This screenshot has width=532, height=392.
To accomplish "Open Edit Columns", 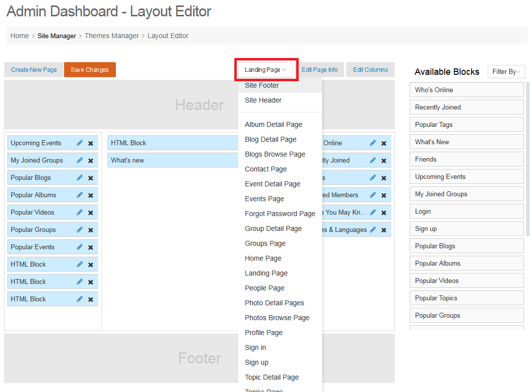I will click(370, 70).
